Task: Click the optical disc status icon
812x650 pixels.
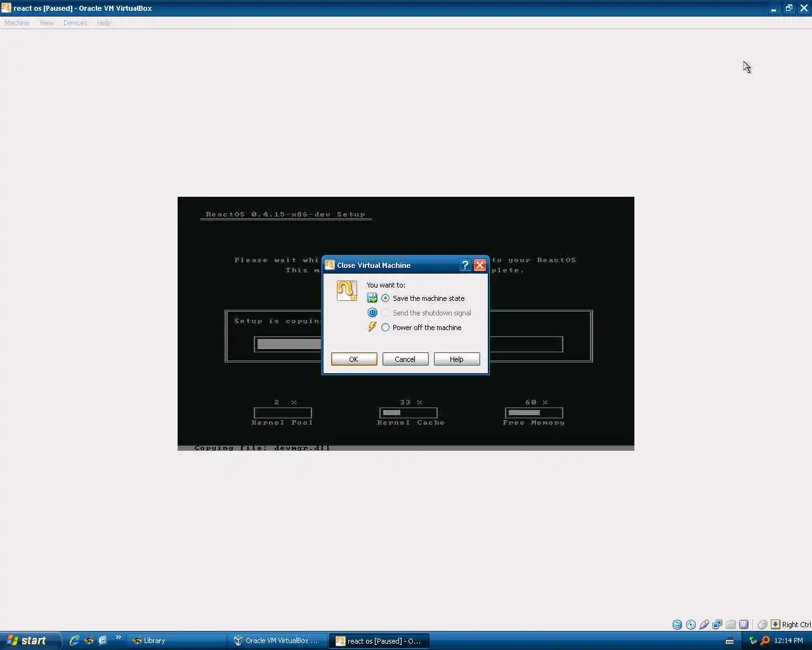Action: pos(691,625)
